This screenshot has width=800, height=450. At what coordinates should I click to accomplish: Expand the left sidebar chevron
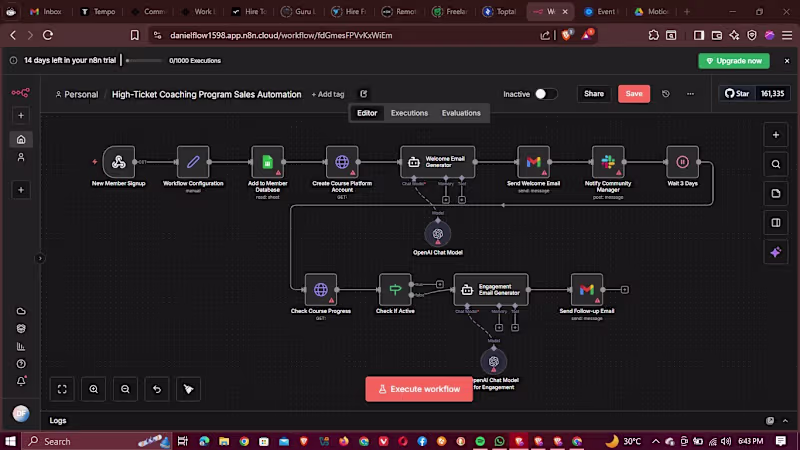point(40,259)
